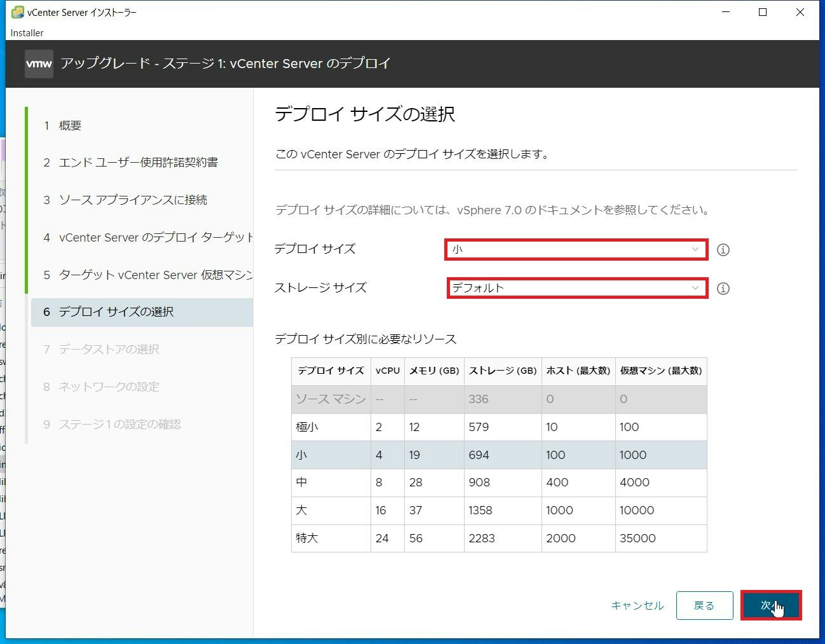Go to step 2 エンド ユーザー使用許諾契約書

pos(130,163)
